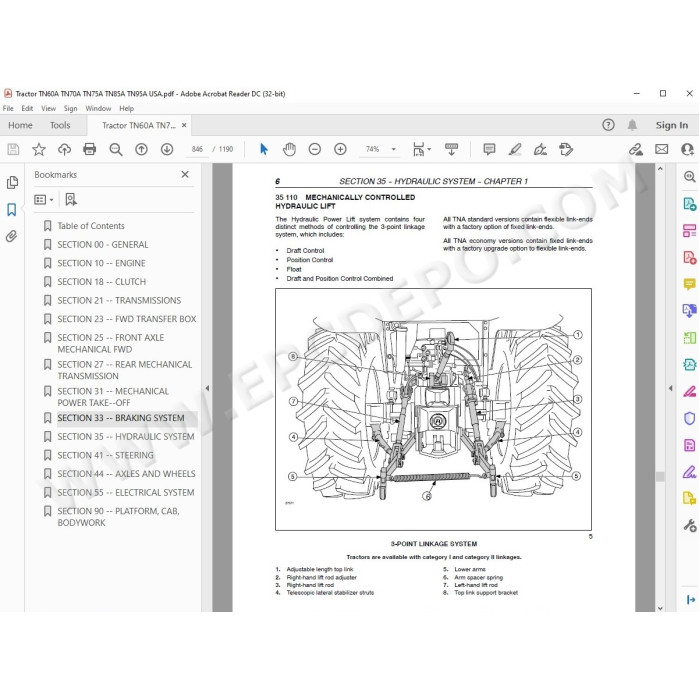Open the Window menu

coord(98,108)
